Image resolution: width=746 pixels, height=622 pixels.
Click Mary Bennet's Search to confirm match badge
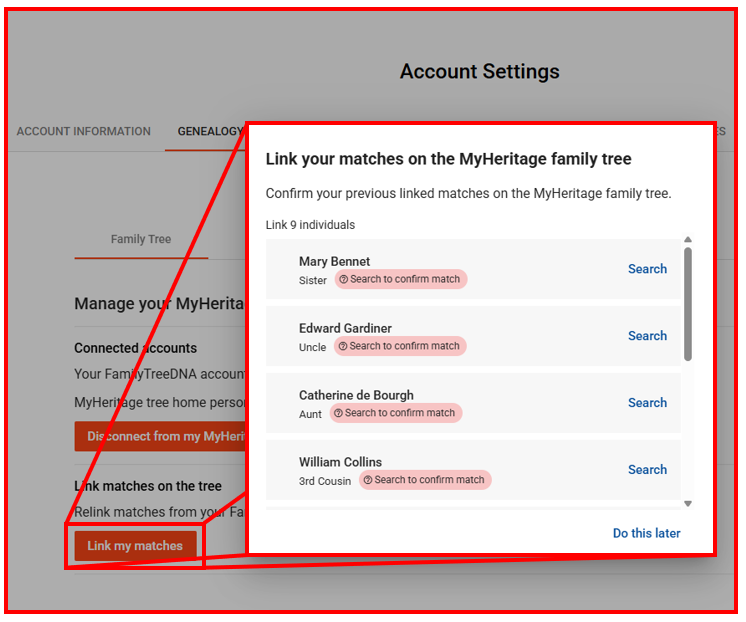click(x=401, y=279)
